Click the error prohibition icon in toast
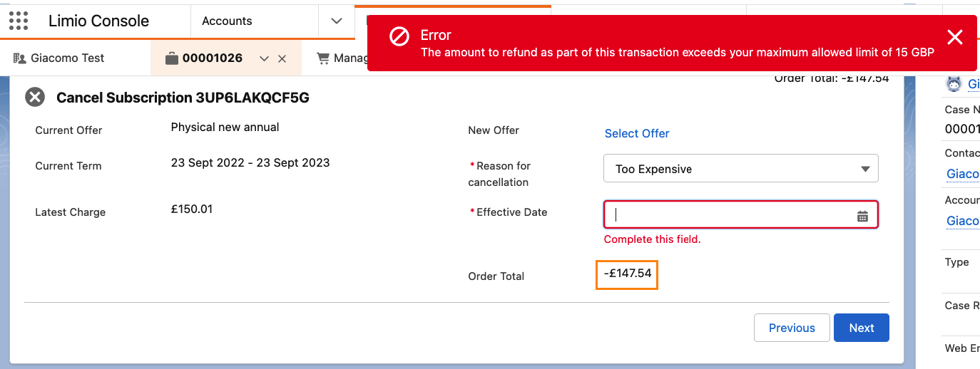 (x=399, y=36)
